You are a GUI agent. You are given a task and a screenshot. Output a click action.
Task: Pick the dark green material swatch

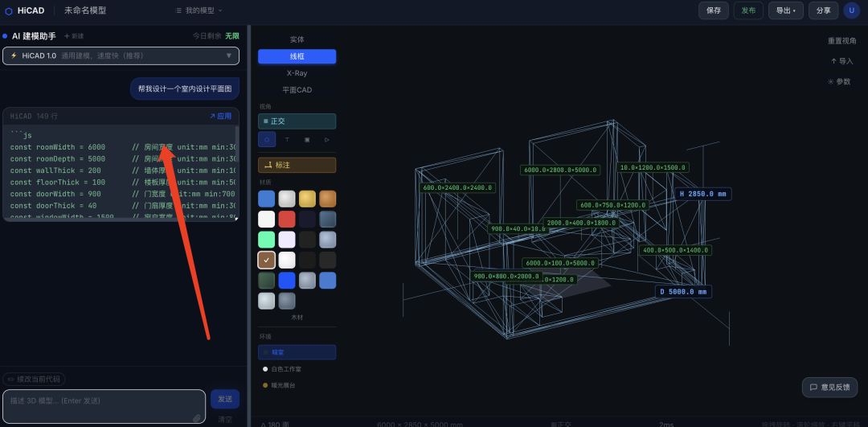tap(266, 280)
